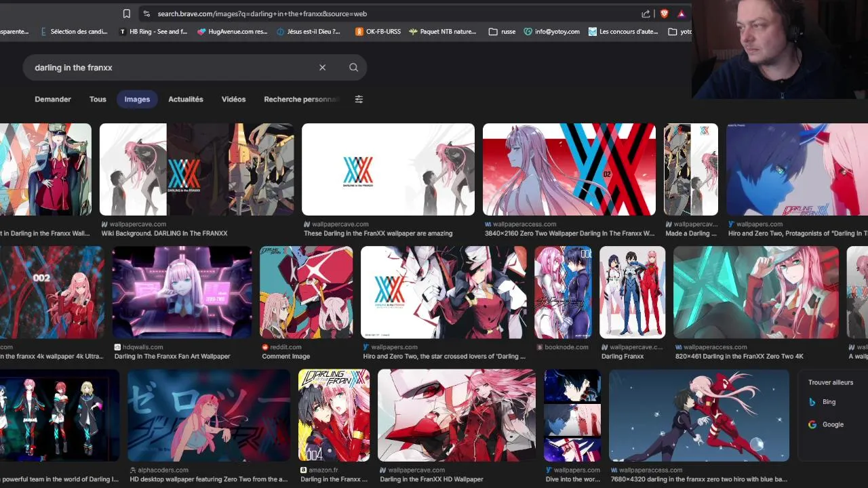Open the amazon.fr Darling in the Franxx thumbnail

pos(334,415)
